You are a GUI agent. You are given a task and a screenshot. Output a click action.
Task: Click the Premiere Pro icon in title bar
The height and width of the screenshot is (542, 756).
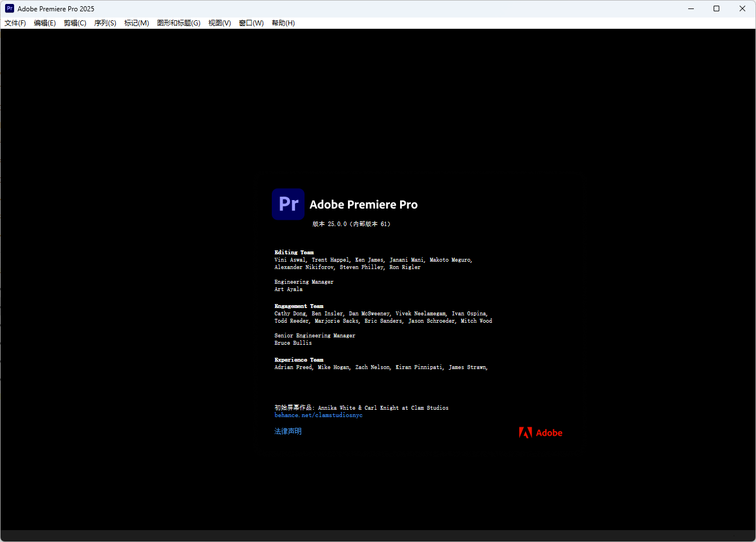(10, 8)
